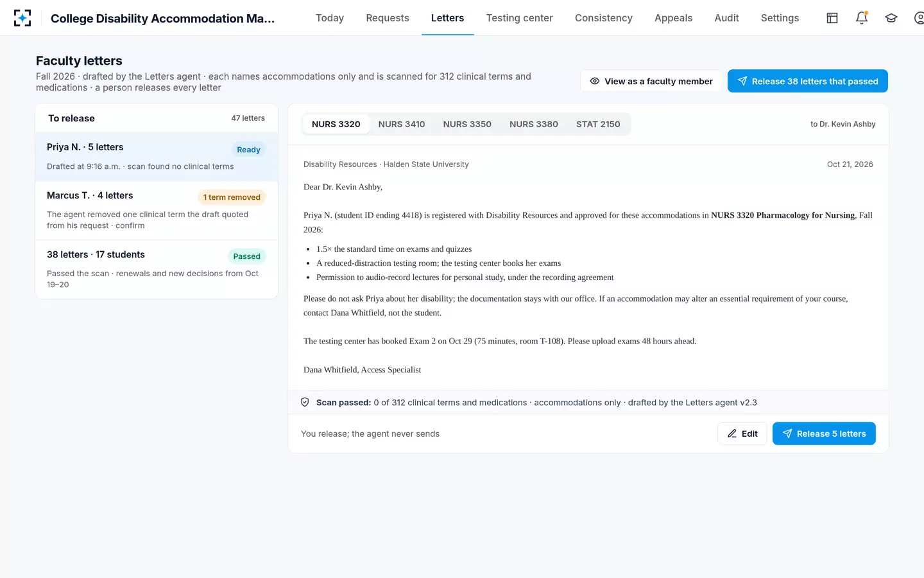Open the Today tab
Screen dimensions: 924x578
[330, 18]
